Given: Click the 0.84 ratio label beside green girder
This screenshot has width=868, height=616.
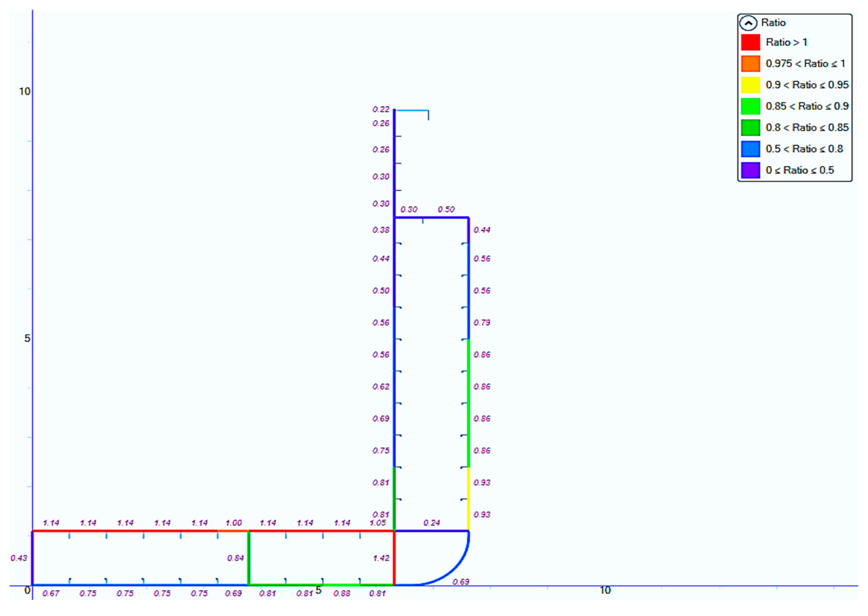Looking at the screenshot, I should [235, 558].
